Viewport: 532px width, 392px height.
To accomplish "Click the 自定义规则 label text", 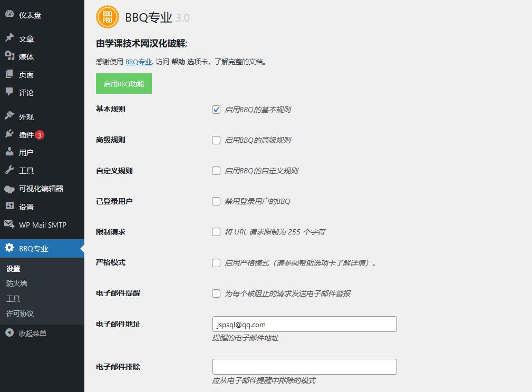I will [114, 171].
